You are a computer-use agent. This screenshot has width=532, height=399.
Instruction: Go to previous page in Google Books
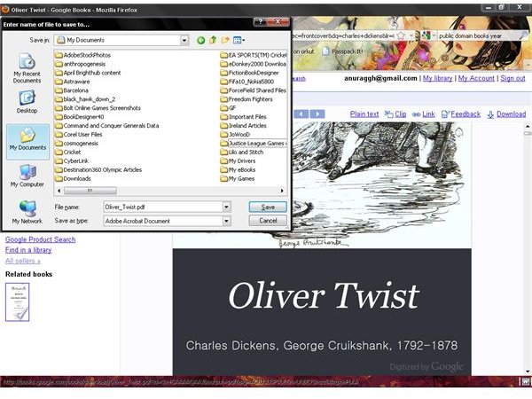pyautogui.click(x=301, y=113)
